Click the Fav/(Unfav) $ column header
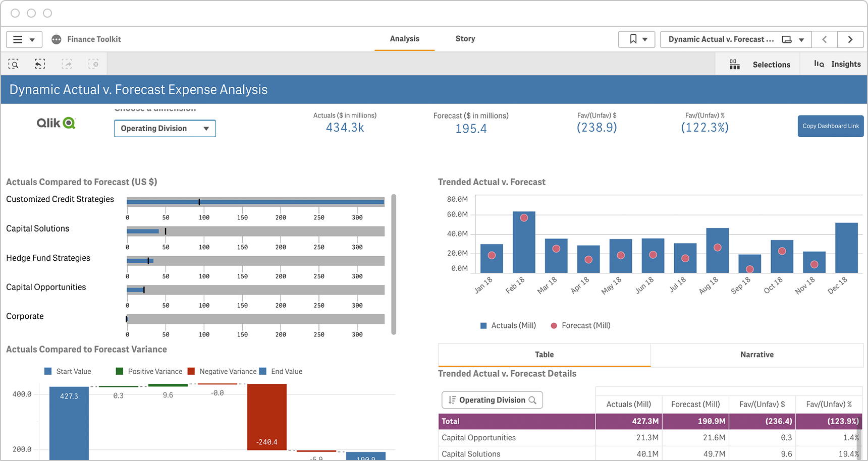 click(x=762, y=404)
